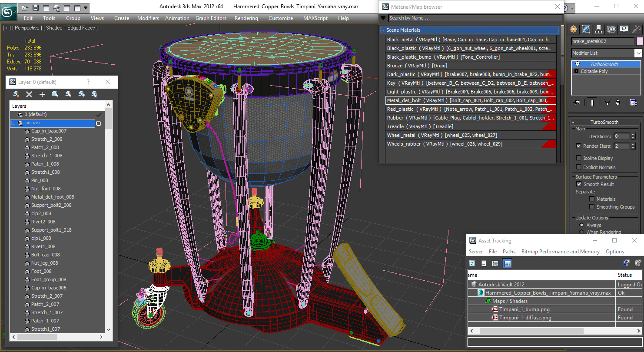Increase the Iterations spinner value
The image size is (644, 352).
click(x=633, y=135)
